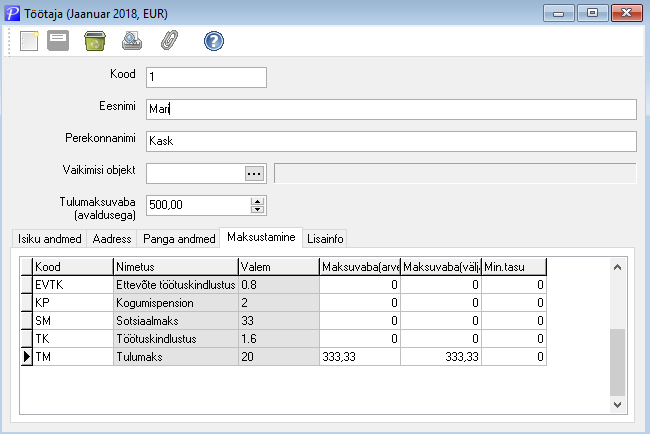Click the Valem cell showing 0.8
Image resolution: width=650 pixels, height=434 pixels.
[x=279, y=285]
